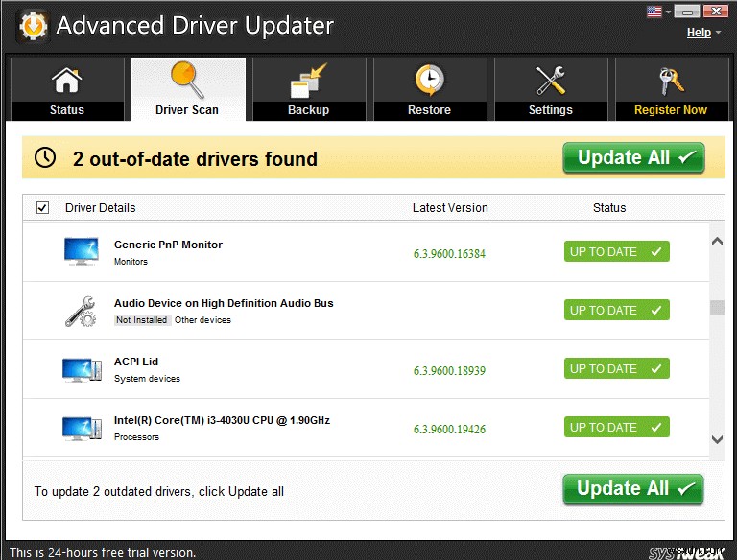Click the bottom Update All button
Viewport: 737px width, 560px height.
click(x=633, y=489)
